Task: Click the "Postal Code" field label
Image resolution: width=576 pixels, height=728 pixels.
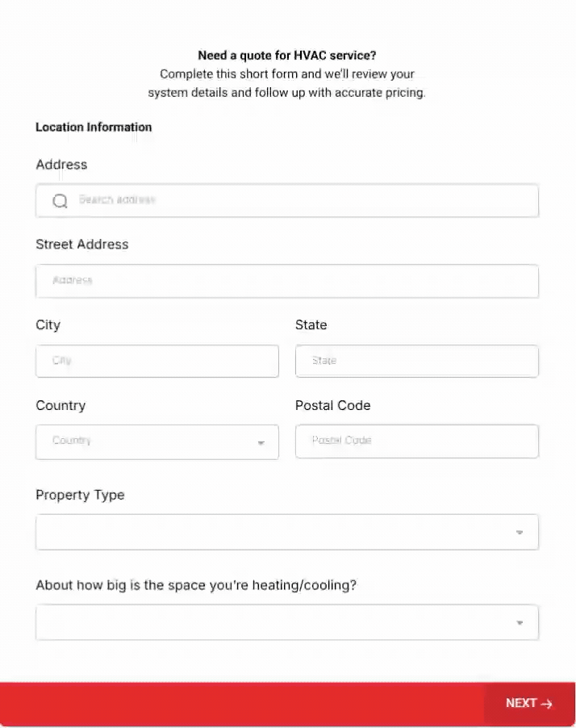Action: (332, 405)
